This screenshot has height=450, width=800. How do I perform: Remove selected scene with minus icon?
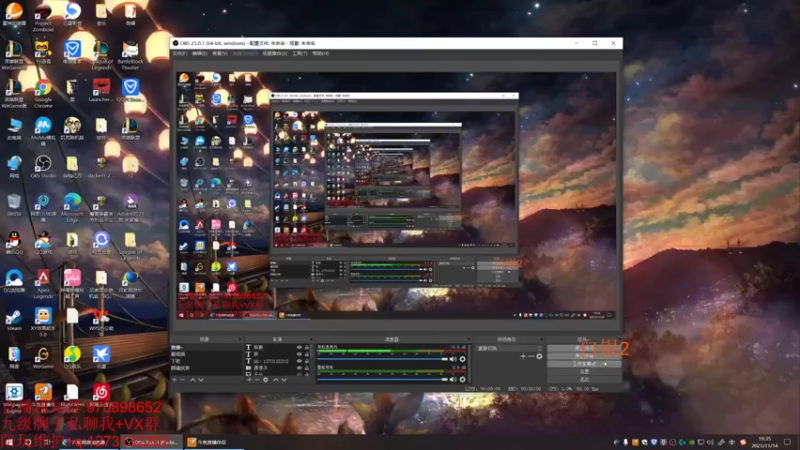point(183,380)
